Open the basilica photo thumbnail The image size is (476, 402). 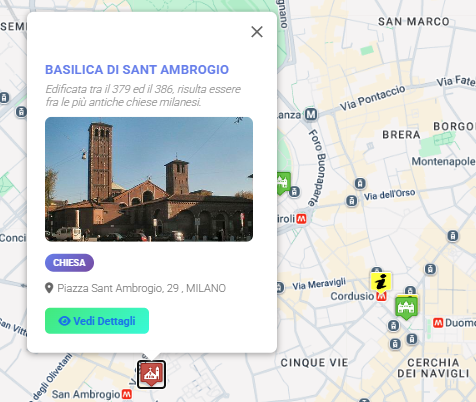click(149, 179)
